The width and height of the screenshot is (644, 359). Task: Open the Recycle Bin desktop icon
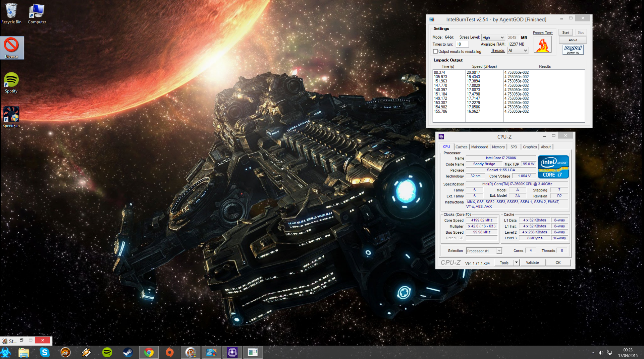(x=11, y=14)
